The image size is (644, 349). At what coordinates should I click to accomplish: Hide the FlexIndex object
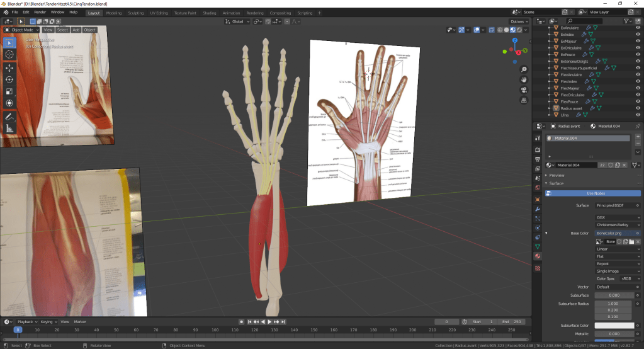[638, 81]
